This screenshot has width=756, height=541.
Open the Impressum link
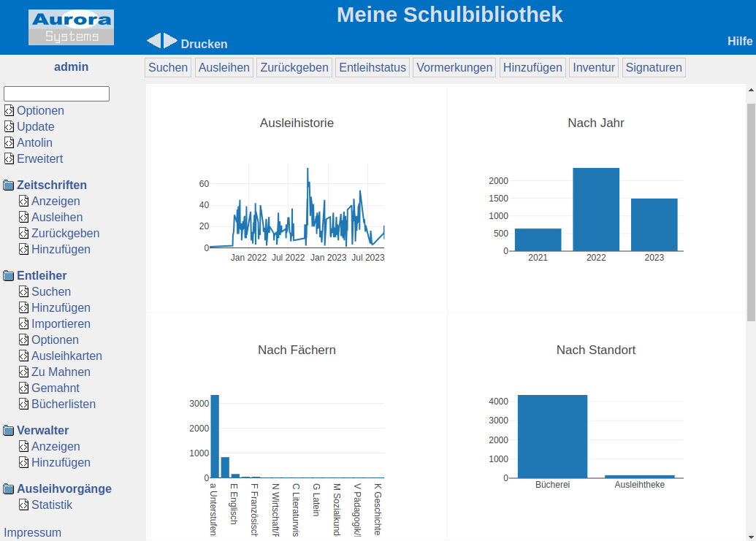point(33,533)
